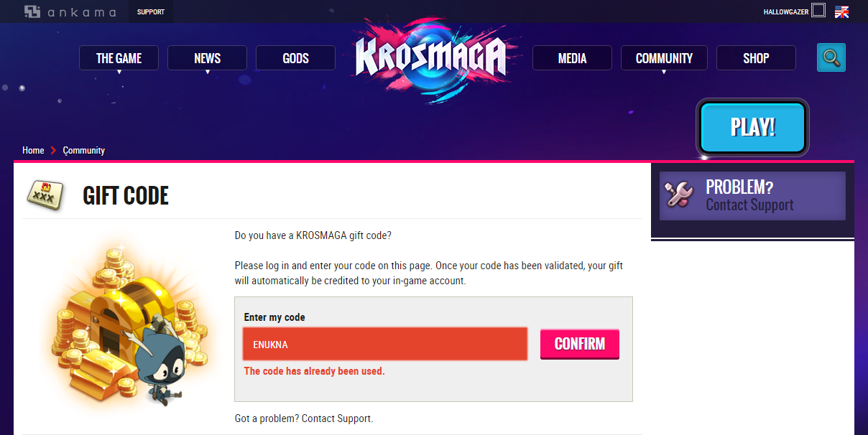
Task: Expand the Community dropdown menu
Action: 664,58
